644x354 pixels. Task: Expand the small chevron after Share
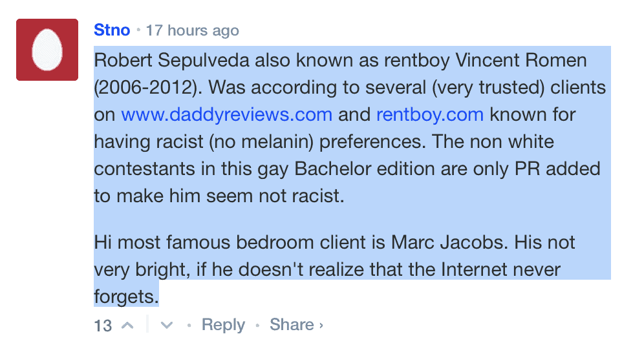click(321, 326)
